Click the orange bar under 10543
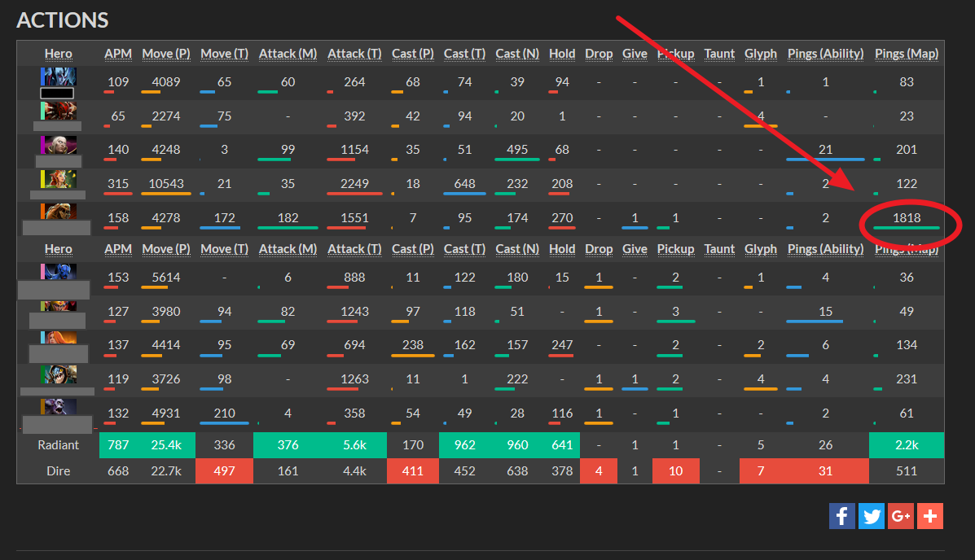The image size is (975, 560). (x=166, y=194)
